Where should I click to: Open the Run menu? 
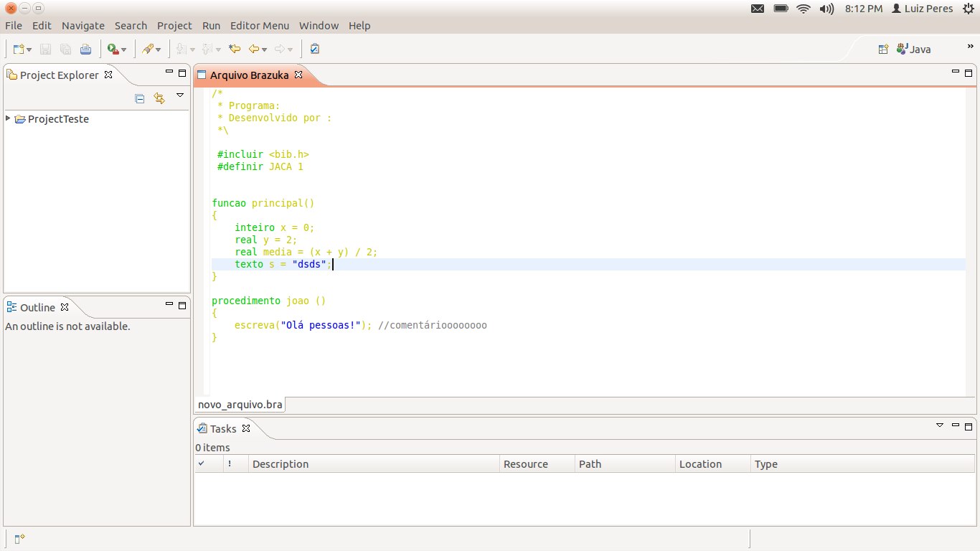click(211, 25)
